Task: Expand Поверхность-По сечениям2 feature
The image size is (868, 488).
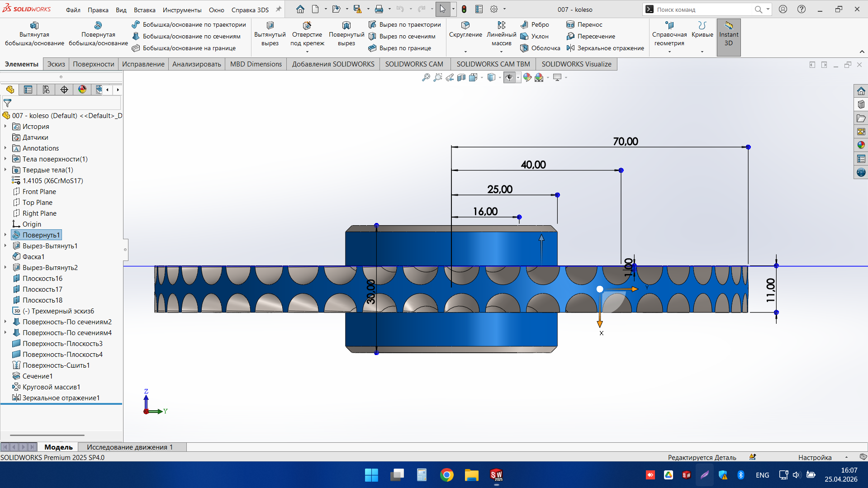Action: click(5, 322)
